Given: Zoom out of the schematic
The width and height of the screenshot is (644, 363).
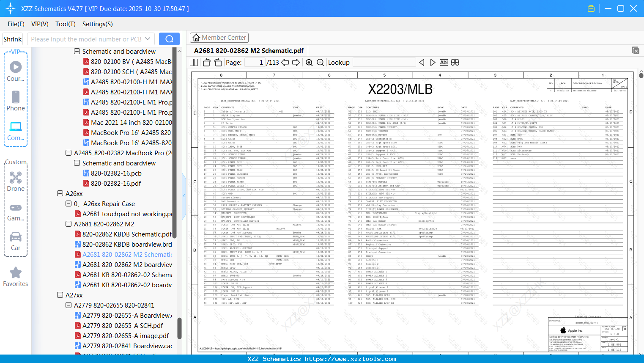Looking at the screenshot, I should coord(320,62).
